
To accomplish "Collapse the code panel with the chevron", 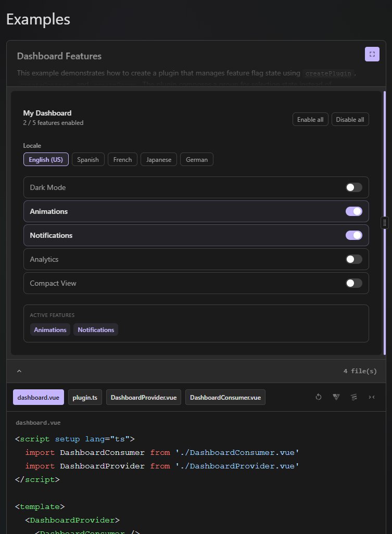I will tap(19, 371).
